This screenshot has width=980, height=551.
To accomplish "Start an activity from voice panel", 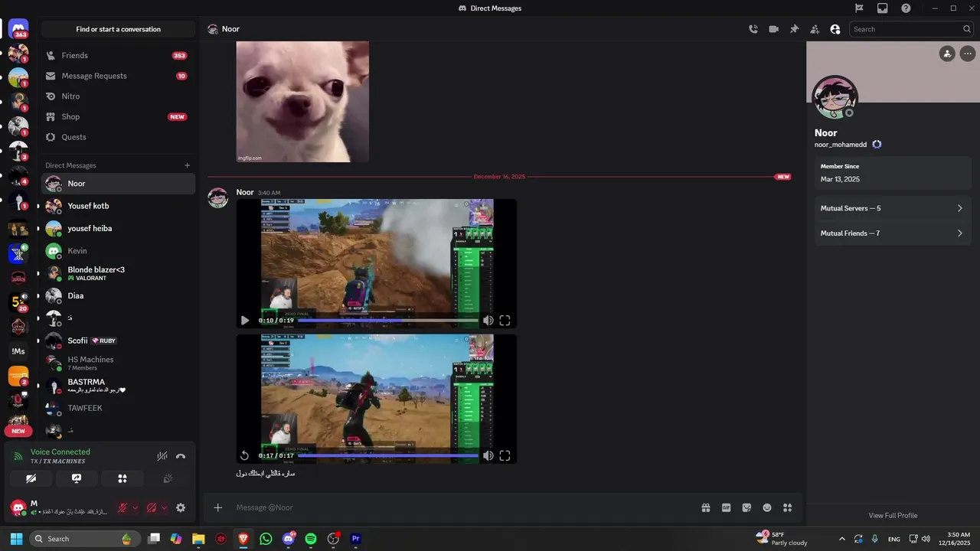I will (122, 478).
